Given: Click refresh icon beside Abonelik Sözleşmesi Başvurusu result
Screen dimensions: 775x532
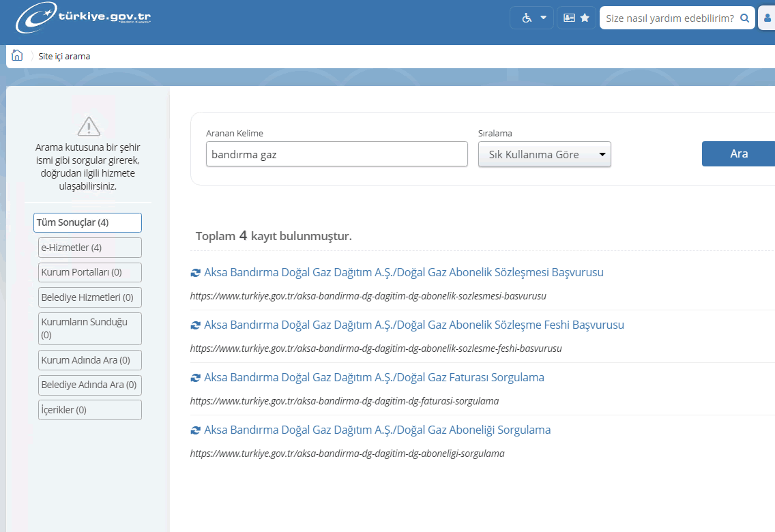Looking at the screenshot, I should [x=196, y=273].
